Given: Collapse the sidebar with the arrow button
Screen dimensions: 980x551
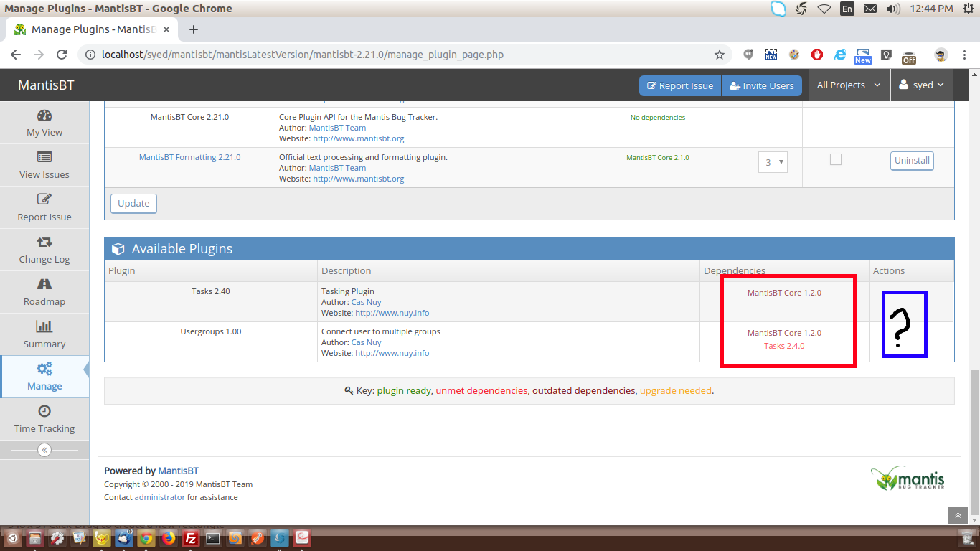Looking at the screenshot, I should click(x=44, y=450).
